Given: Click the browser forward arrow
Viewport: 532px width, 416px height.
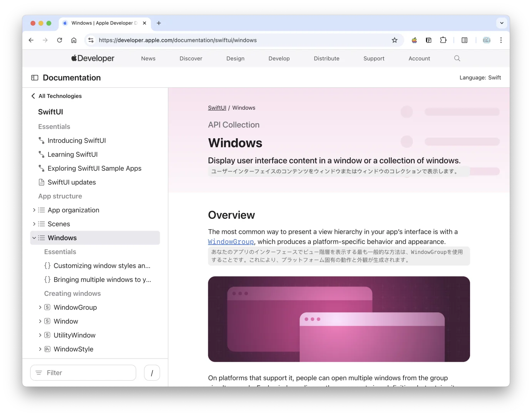Looking at the screenshot, I should (45, 40).
